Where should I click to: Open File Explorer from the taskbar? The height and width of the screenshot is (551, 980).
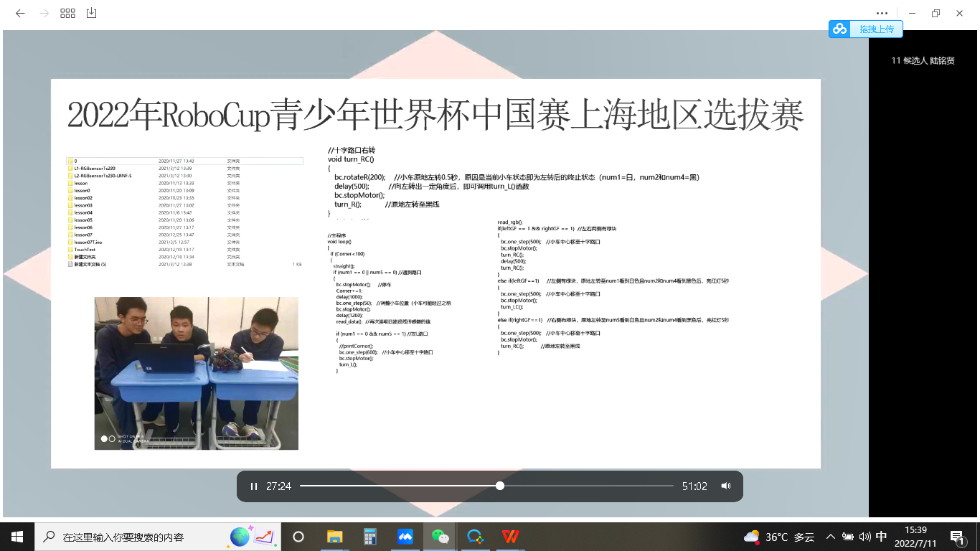[334, 537]
